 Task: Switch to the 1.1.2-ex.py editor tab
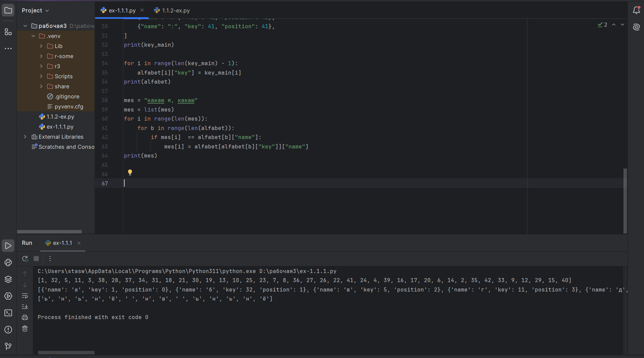coord(172,10)
